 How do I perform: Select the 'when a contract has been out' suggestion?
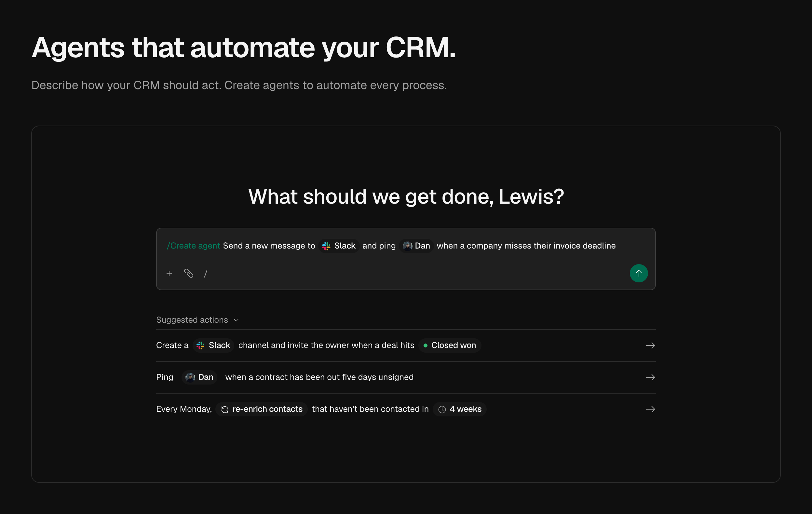406,377
